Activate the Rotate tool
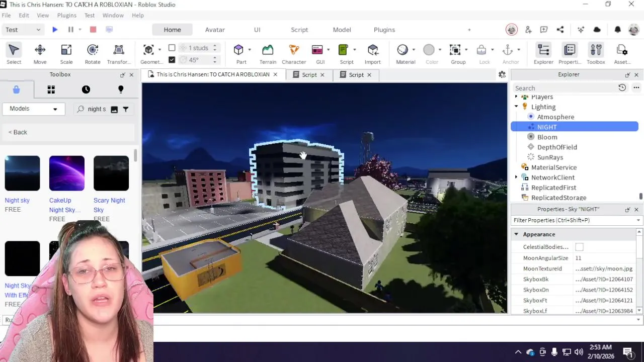The image size is (644, 362). coord(92,54)
